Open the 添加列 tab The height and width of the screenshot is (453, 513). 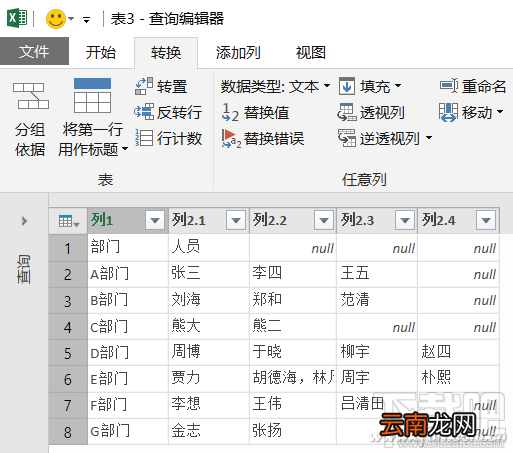pyautogui.click(x=238, y=52)
